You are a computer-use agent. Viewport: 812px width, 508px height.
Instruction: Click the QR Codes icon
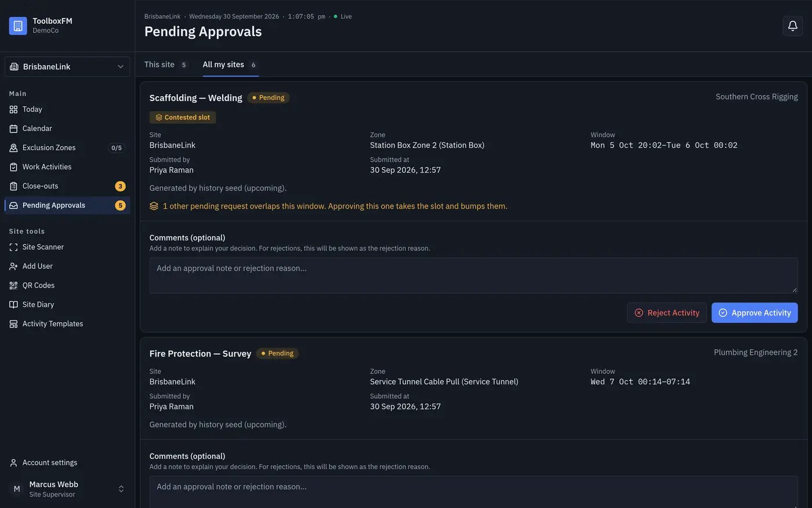coord(13,285)
